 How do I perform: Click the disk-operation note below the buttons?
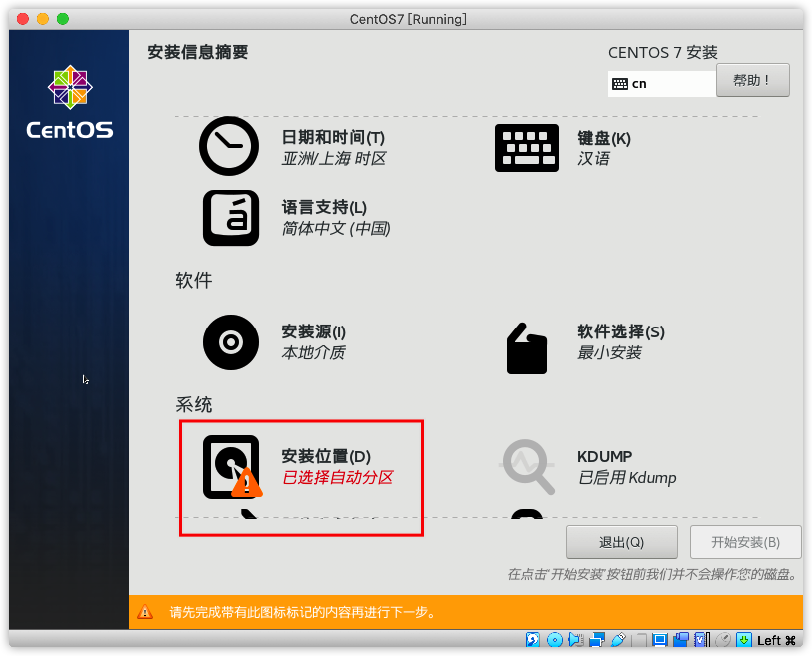(652, 575)
